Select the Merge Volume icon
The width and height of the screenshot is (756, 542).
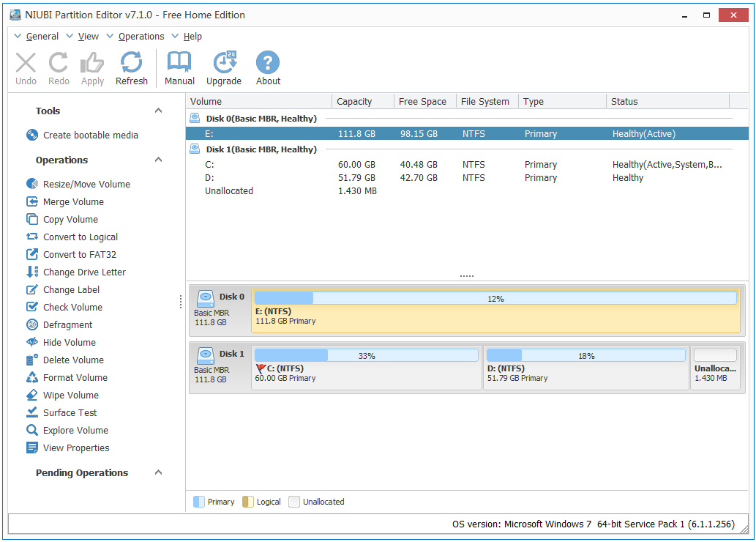pyautogui.click(x=32, y=201)
